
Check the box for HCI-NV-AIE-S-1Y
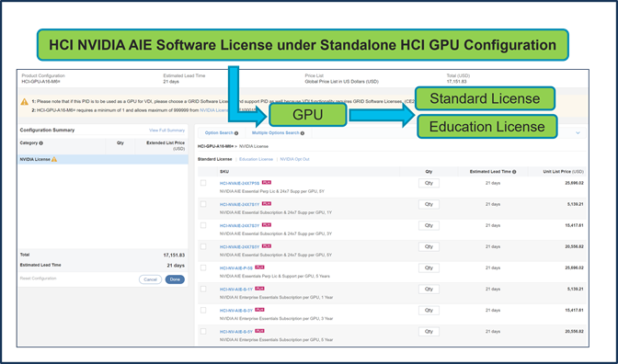[x=203, y=290]
